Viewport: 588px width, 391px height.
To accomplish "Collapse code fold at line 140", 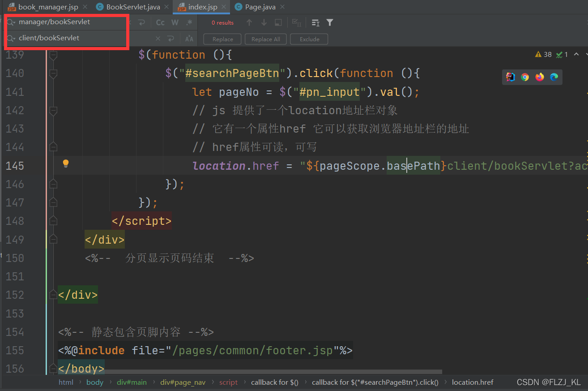I will tap(53, 73).
